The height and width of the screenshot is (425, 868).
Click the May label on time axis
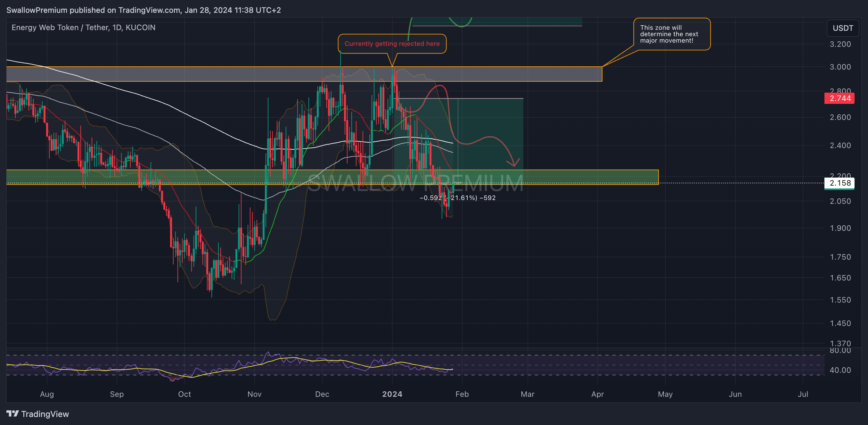click(x=665, y=394)
